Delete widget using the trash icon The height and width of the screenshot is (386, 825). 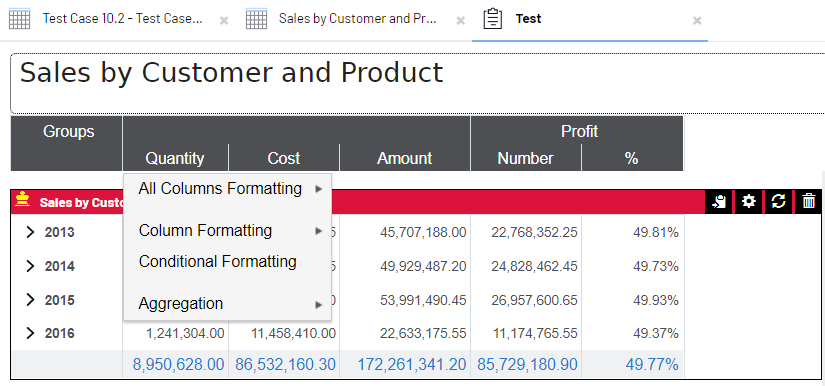[809, 201]
